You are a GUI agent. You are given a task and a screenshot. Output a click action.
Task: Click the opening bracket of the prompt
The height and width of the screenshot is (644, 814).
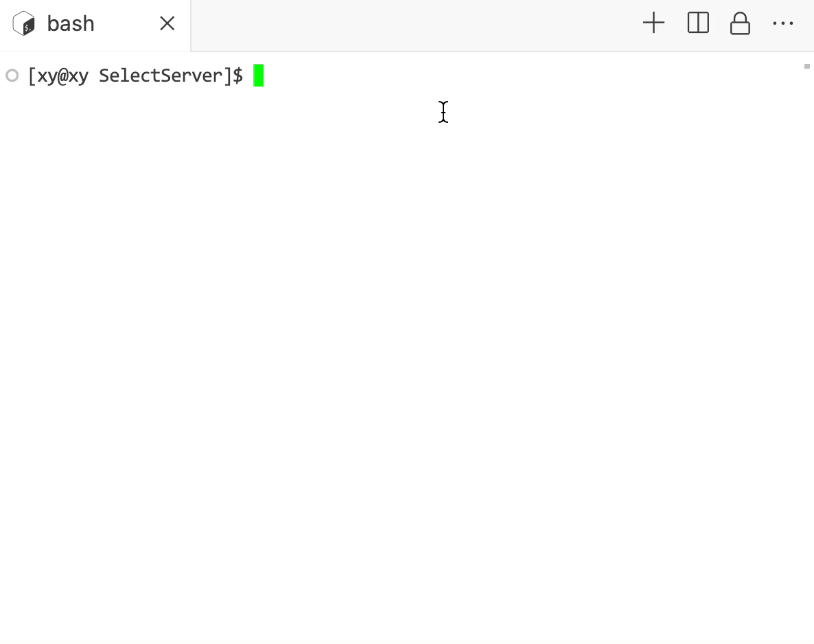(32, 76)
